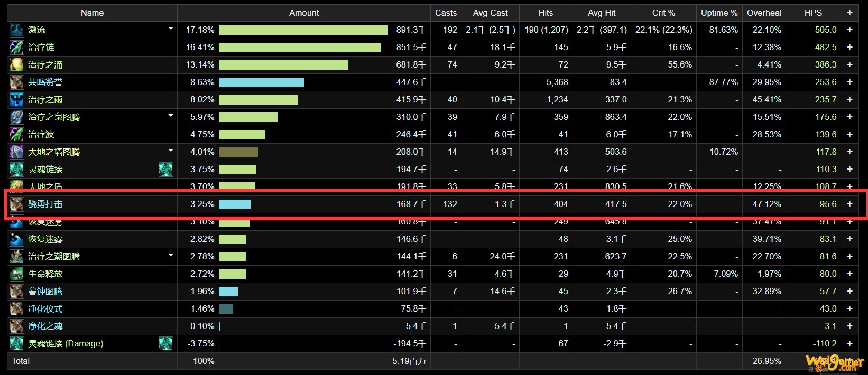Click the 26.95% total overheal value
The height and width of the screenshot is (375, 868).
767,361
